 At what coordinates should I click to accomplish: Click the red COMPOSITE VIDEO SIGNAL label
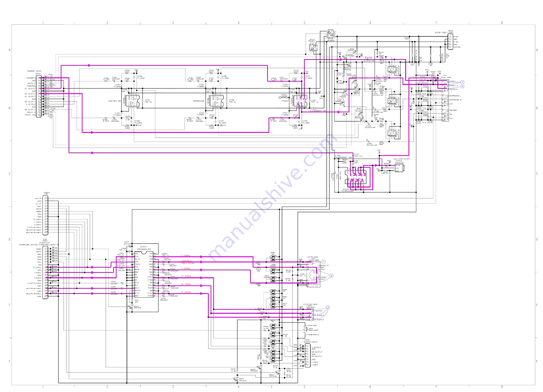pos(188,262)
